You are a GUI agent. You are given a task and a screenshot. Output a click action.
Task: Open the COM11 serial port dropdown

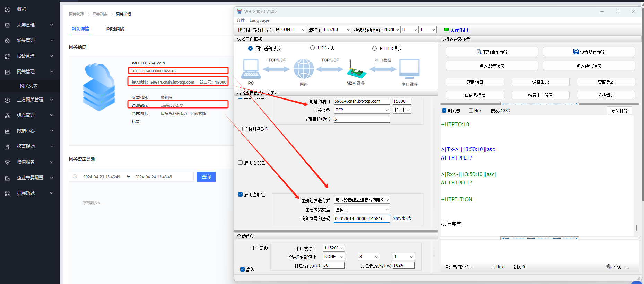(293, 30)
